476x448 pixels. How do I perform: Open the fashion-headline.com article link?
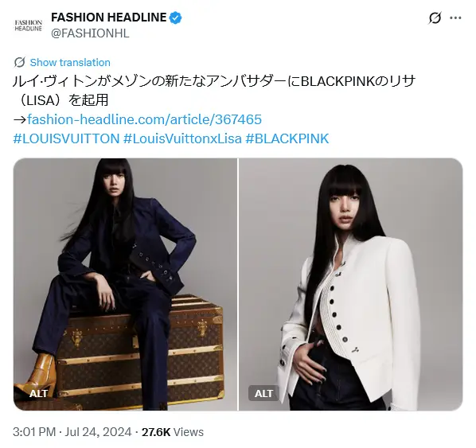(144, 119)
